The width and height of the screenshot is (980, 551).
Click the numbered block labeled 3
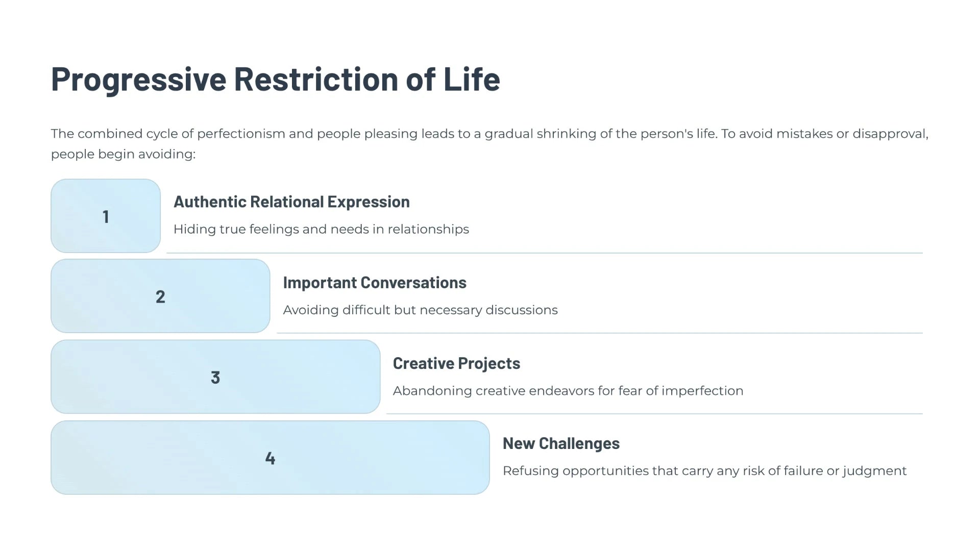(x=215, y=377)
